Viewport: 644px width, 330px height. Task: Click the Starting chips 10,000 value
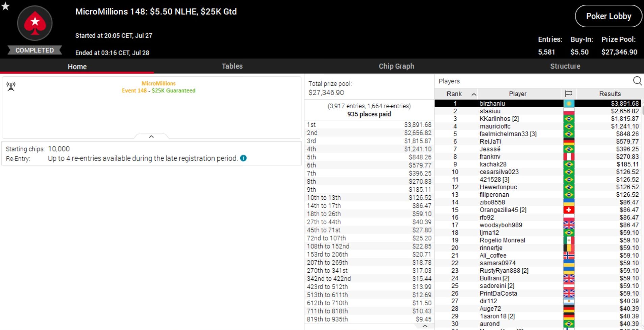(59, 149)
